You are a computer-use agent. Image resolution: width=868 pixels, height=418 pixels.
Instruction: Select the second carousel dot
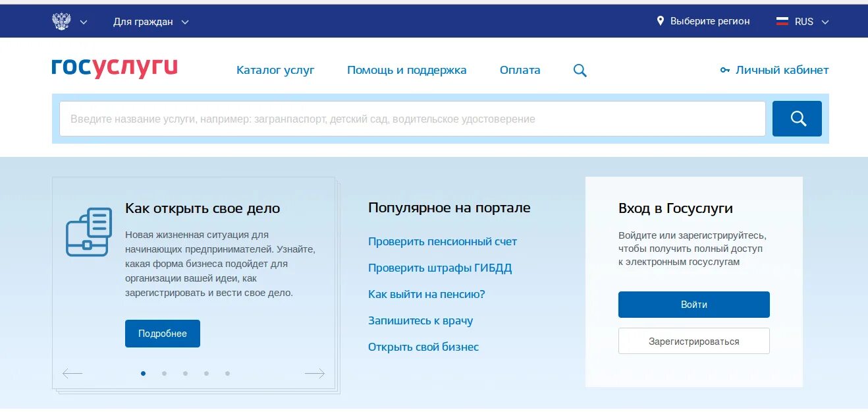164,373
